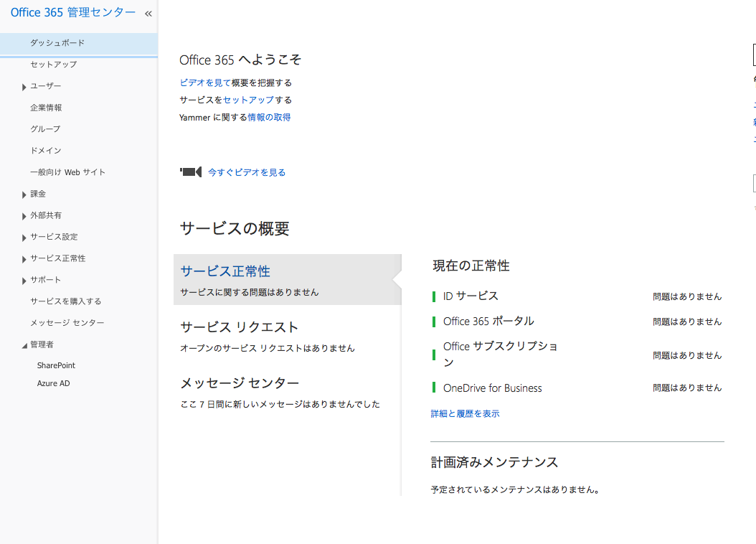The width and height of the screenshot is (756, 544).
Task: Follow the セットアップ link in the welcome text
Action: click(248, 100)
